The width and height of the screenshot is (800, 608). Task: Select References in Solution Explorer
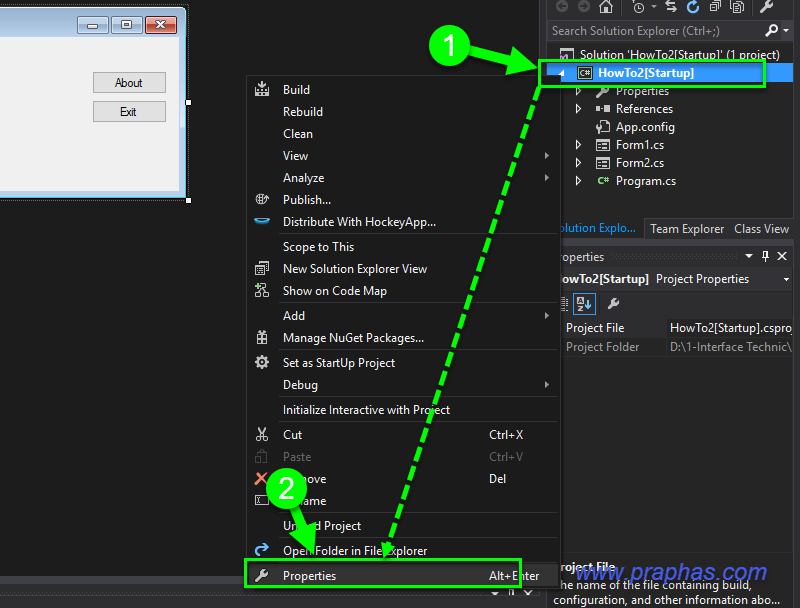(x=644, y=109)
